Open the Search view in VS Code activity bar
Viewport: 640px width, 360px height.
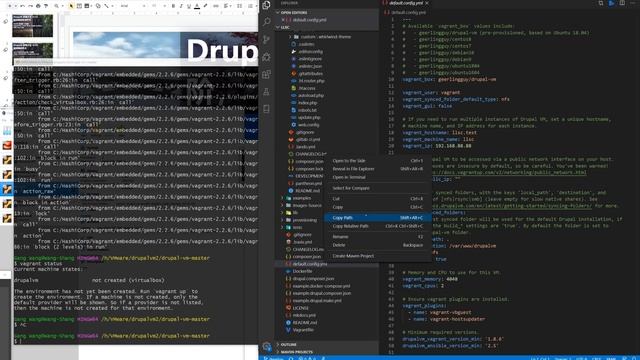(x=267, y=21)
